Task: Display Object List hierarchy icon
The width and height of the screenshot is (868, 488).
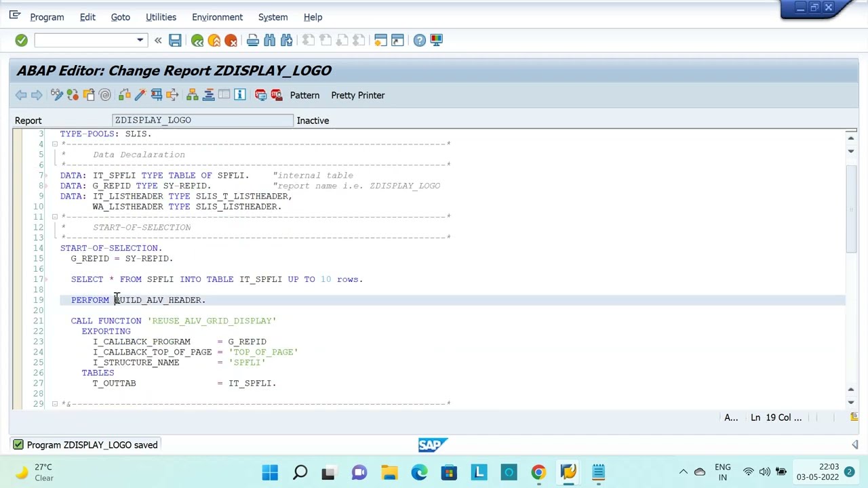Action: tap(193, 95)
